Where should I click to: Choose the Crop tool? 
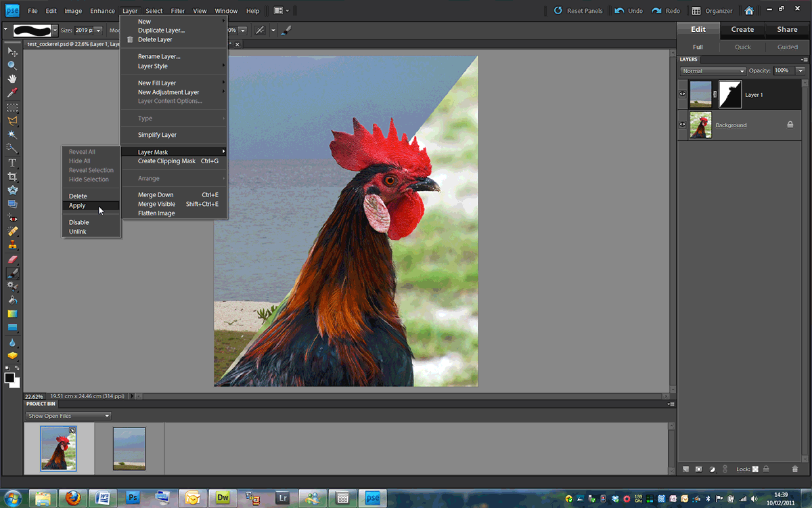click(x=12, y=176)
